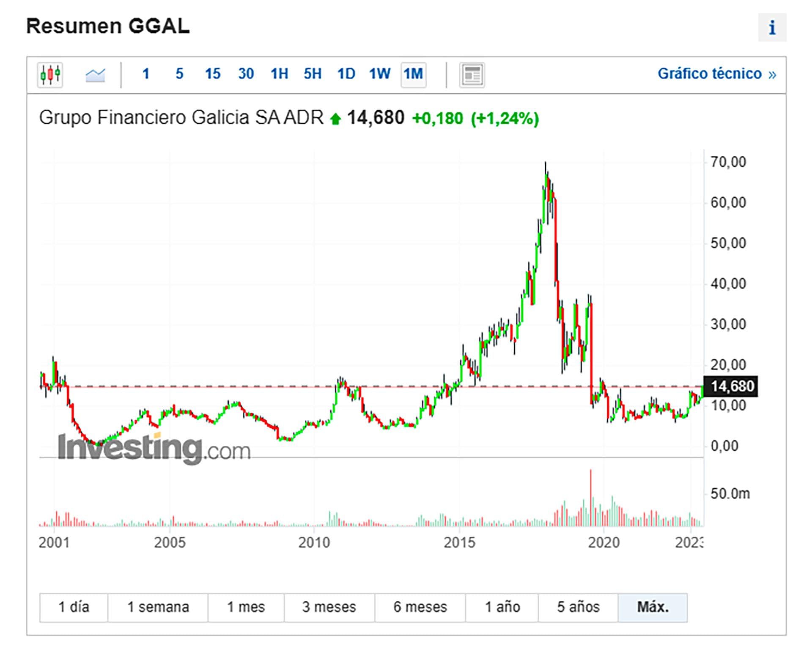Choose the 30-minute interval
Screen dimensions: 812x661
[246, 74]
